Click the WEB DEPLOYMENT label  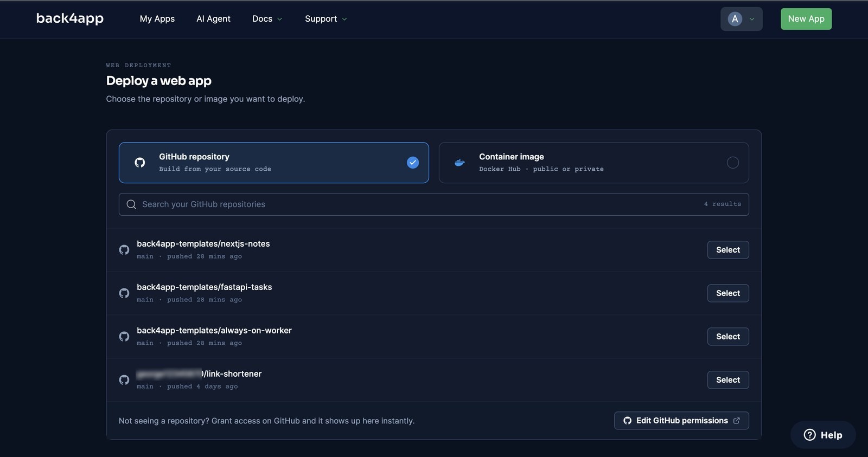click(x=139, y=66)
